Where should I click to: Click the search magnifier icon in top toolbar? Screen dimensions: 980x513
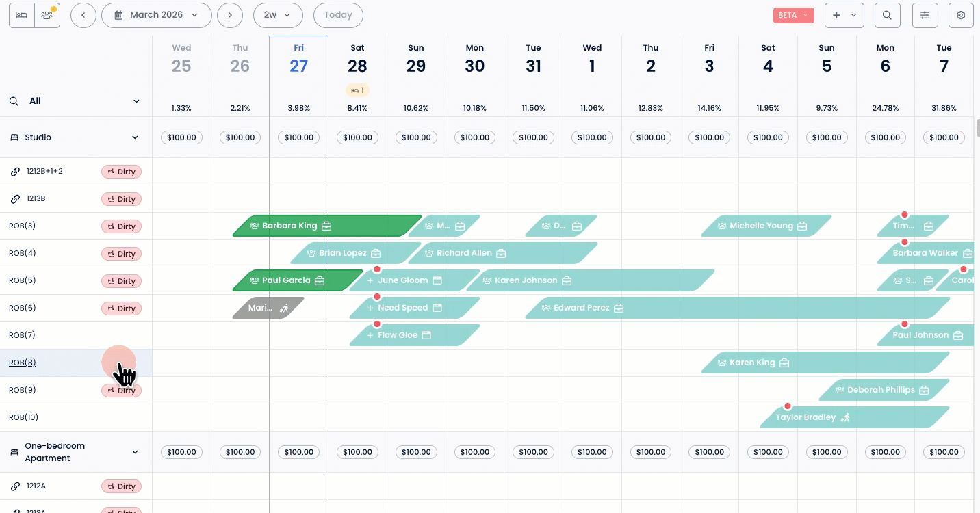pos(887,15)
